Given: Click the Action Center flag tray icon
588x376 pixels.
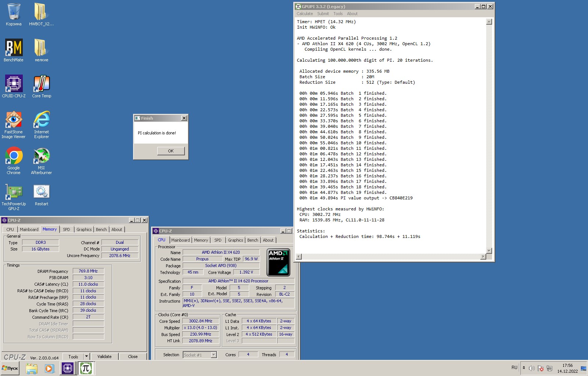Looking at the screenshot, I should 541,368.
